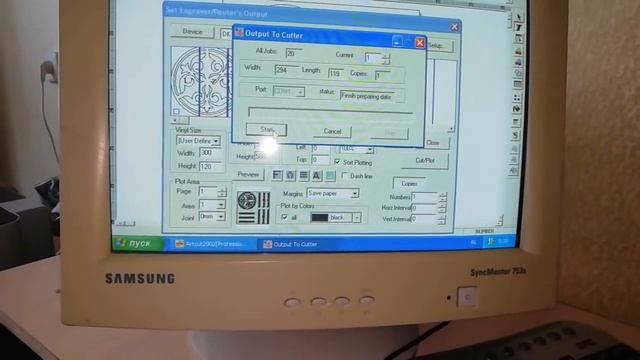Screen dimensions: 640x360
Task: Click the Length field in Output To Cutter
Action: pos(335,73)
